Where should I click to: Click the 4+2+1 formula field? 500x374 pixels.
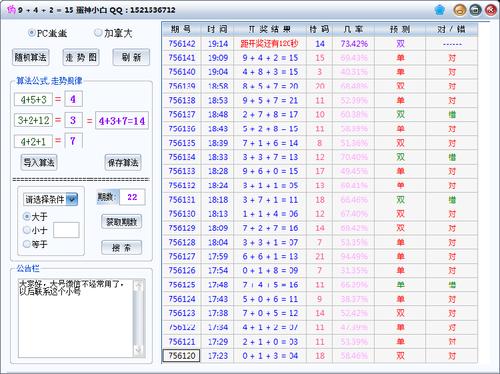click(33, 141)
